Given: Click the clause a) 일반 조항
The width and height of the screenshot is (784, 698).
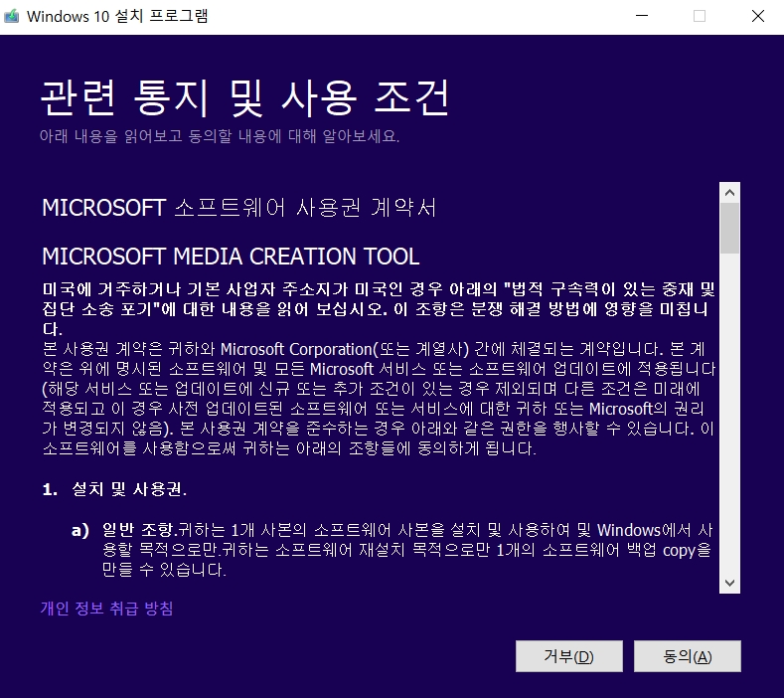Looking at the screenshot, I should pyautogui.click(x=125, y=529).
